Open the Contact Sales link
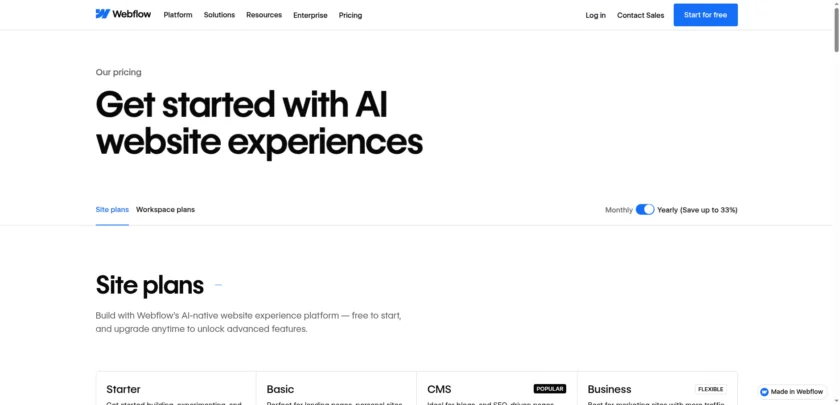The width and height of the screenshot is (840, 405). coord(640,15)
